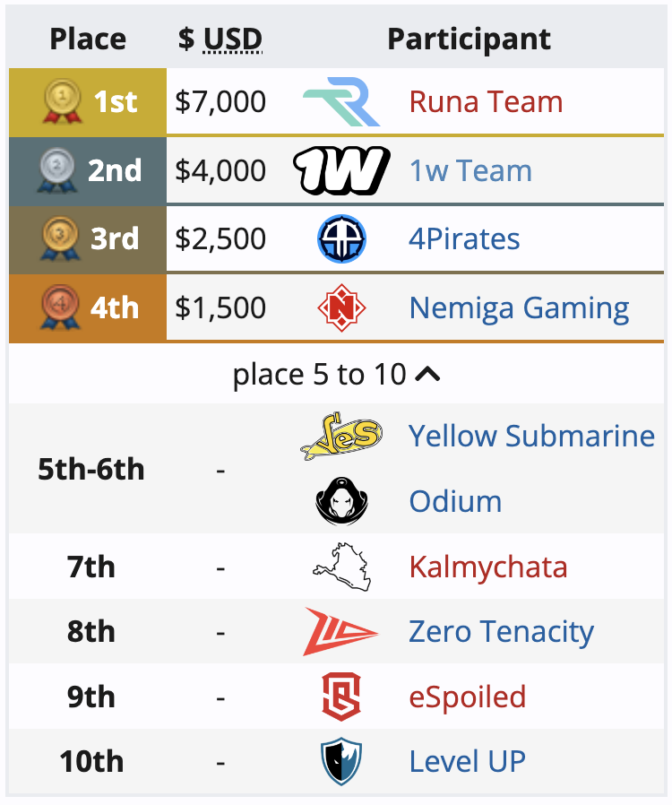Open the Zero Tenacity link
This screenshot has height=805, width=672.
point(501,632)
